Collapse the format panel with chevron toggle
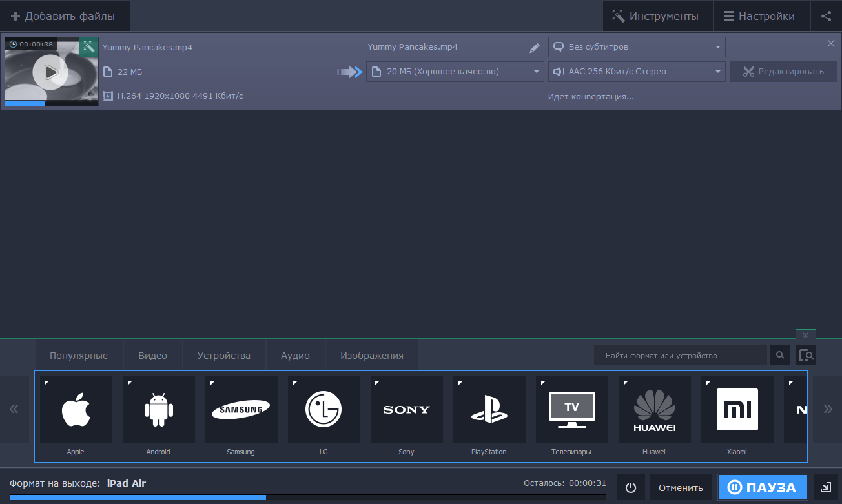The image size is (842, 504). coord(805,335)
